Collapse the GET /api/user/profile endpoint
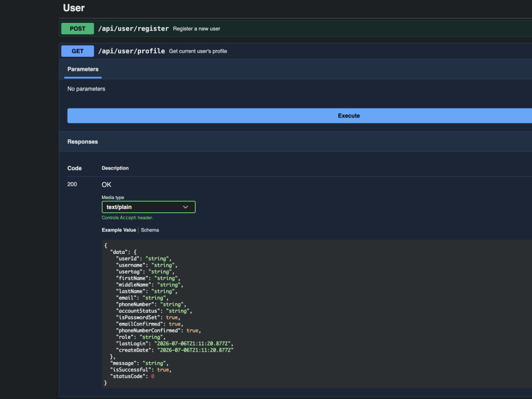This screenshot has width=532, height=399. 296,51
